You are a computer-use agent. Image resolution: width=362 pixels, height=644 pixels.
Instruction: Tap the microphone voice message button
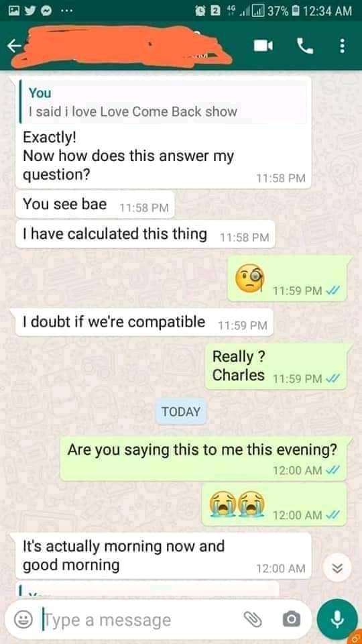(337, 619)
